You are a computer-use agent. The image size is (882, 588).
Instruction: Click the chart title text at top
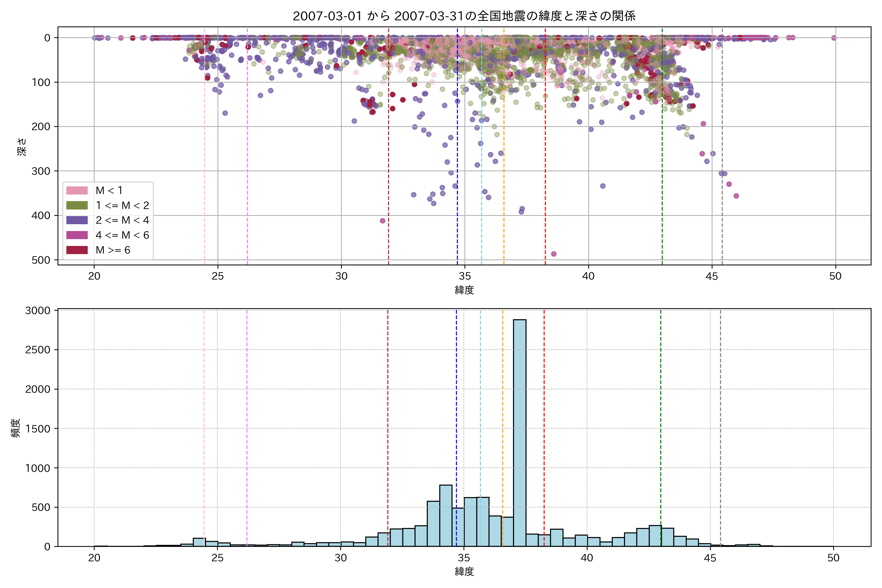coord(464,16)
